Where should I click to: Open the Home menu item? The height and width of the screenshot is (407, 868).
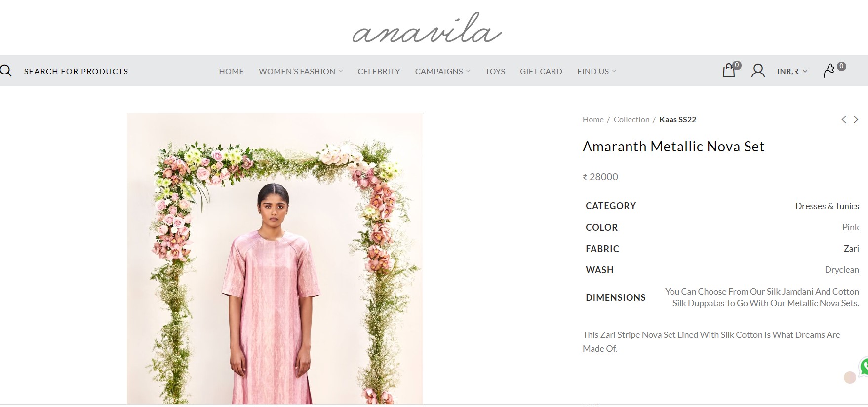232,71
